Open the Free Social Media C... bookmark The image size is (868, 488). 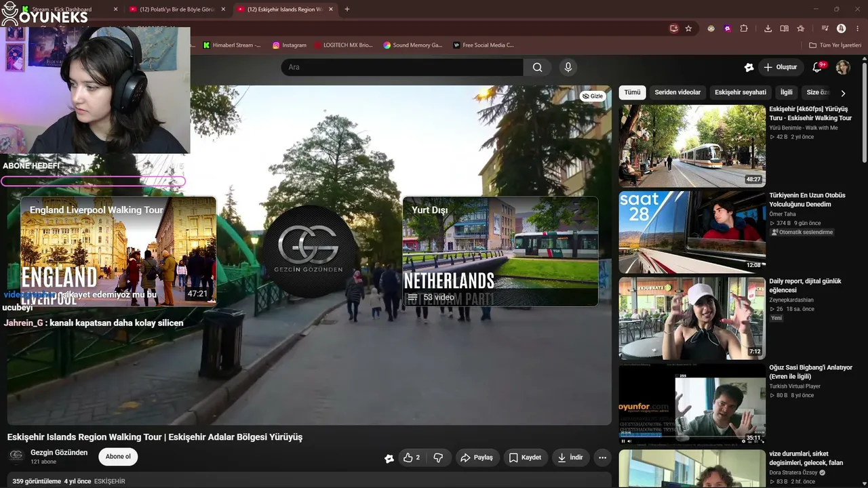(484, 45)
